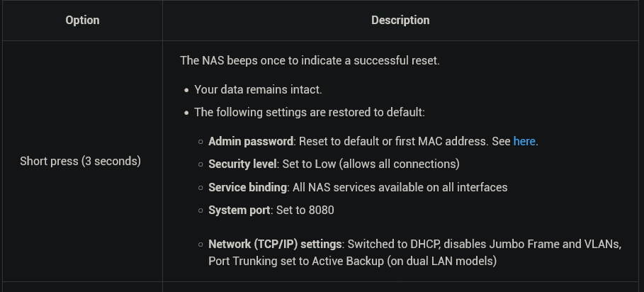Image resolution: width=644 pixels, height=292 pixels.
Task: Click the bold "System port" term
Action: click(x=239, y=210)
